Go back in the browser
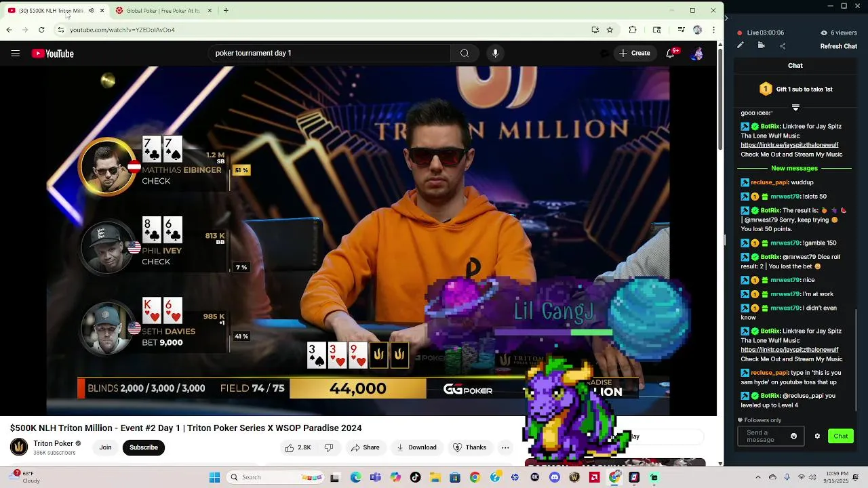This screenshot has width=868, height=488. point(9,30)
